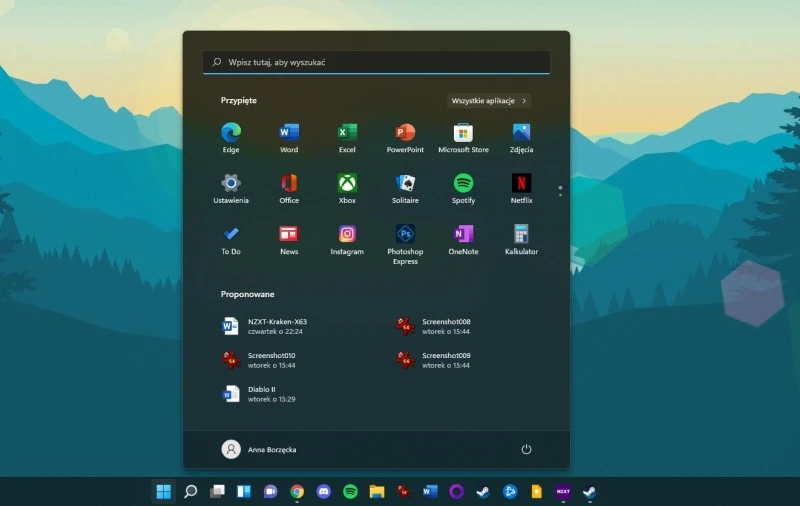
Task: Open the To Do app
Action: (231, 239)
